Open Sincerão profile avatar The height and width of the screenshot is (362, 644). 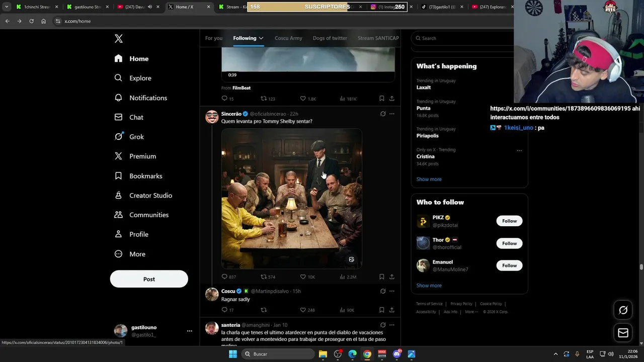212,117
